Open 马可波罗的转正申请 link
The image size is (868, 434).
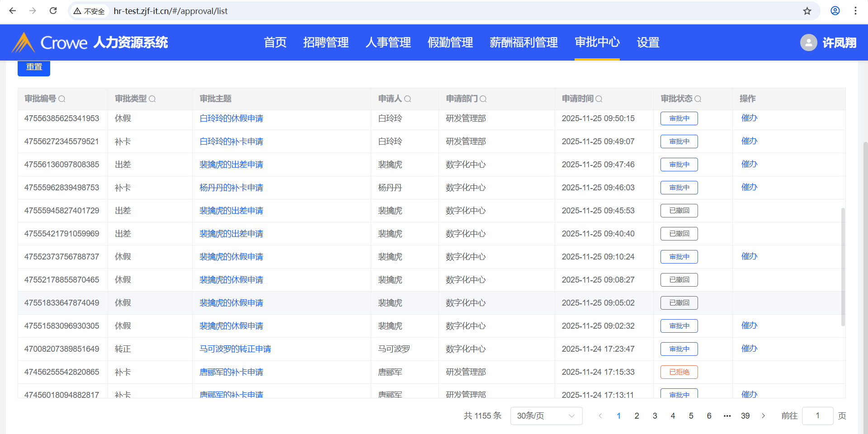(235, 349)
